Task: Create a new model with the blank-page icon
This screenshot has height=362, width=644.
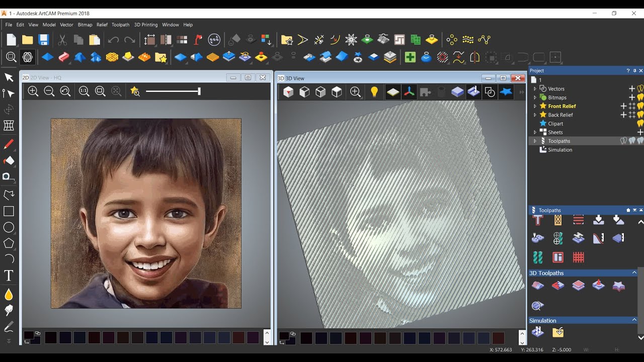Action: [11, 40]
